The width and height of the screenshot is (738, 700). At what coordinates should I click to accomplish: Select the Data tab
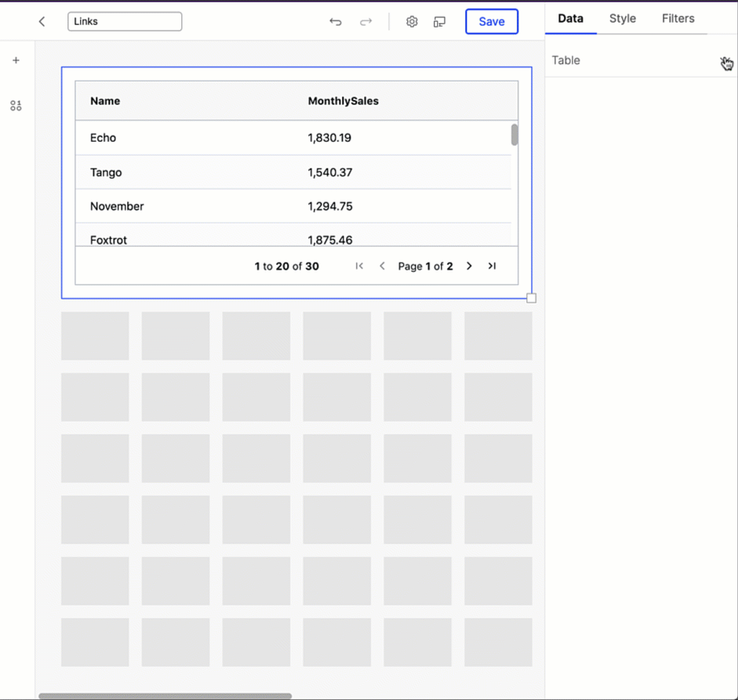tap(570, 18)
